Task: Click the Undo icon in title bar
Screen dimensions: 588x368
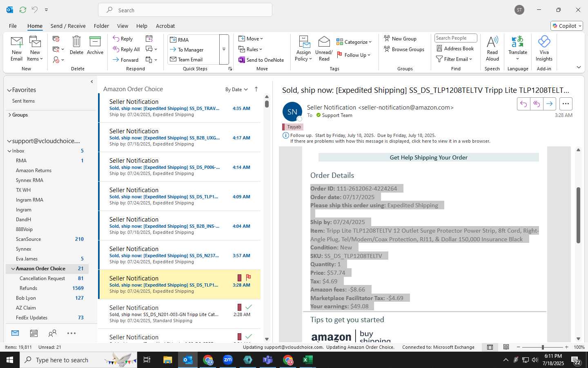Action: (x=35, y=10)
